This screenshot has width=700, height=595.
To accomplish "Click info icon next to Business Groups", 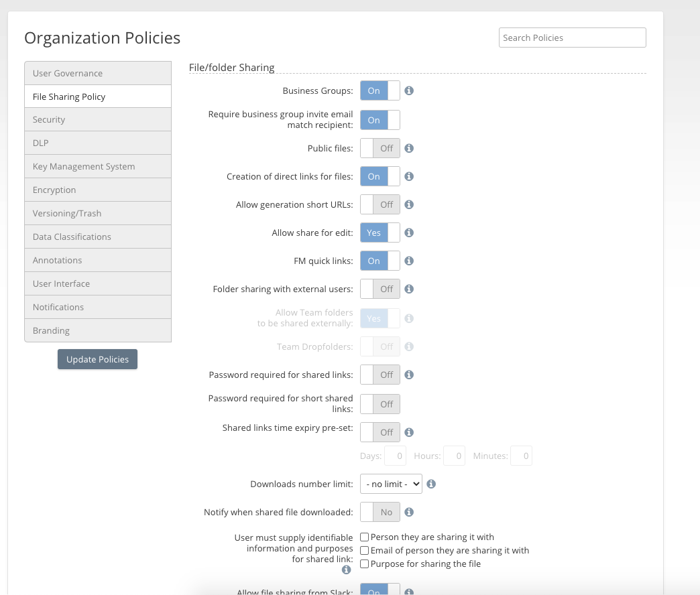I will [x=409, y=90].
